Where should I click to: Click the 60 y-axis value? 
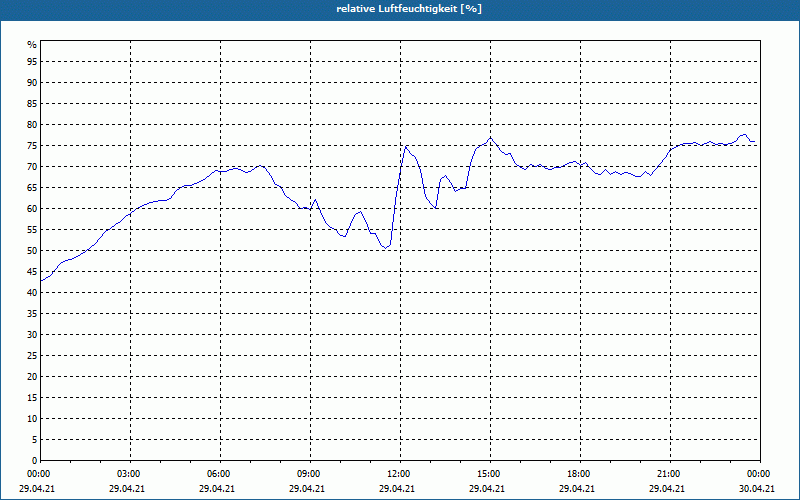(32, 209)
